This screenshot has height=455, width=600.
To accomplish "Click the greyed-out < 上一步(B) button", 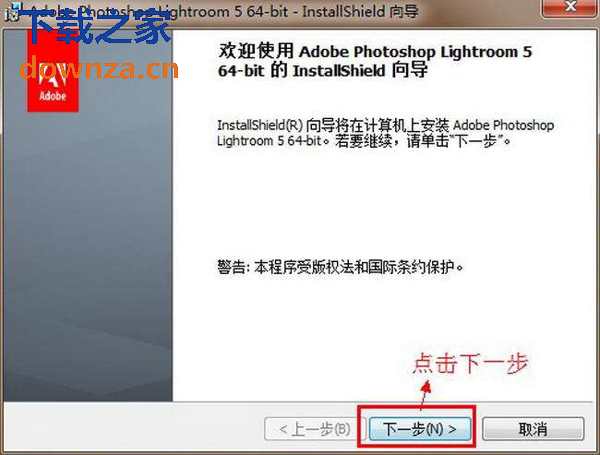I will click(308, 429).
